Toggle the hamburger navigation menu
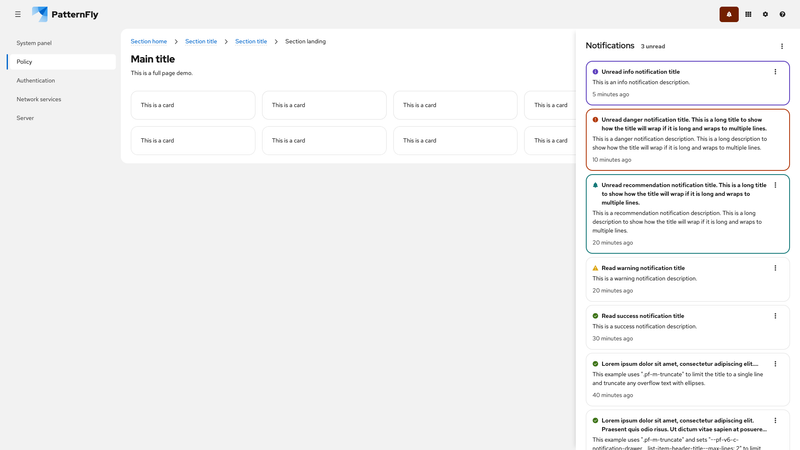Screen dimensions: 800x450 coord(18,14)
